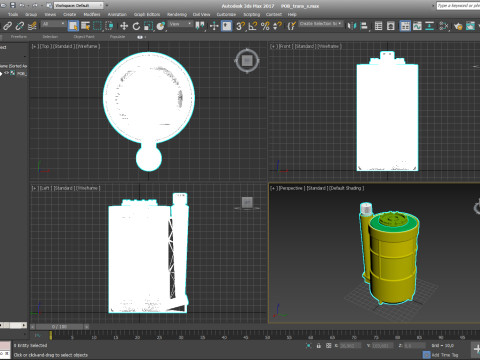Open the Schematic View icon
Screen dimensions: 480x360
430,26
